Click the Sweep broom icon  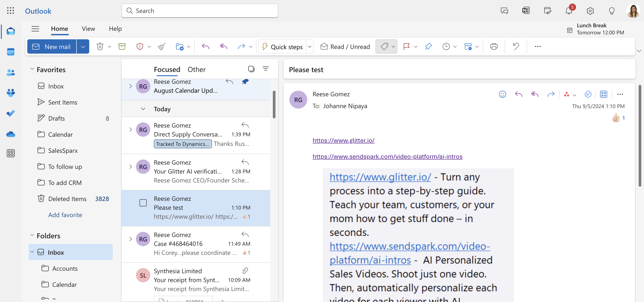click(162, 46)
